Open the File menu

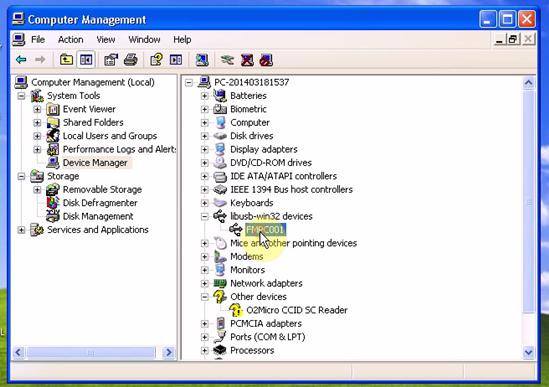tap(38, 40)
